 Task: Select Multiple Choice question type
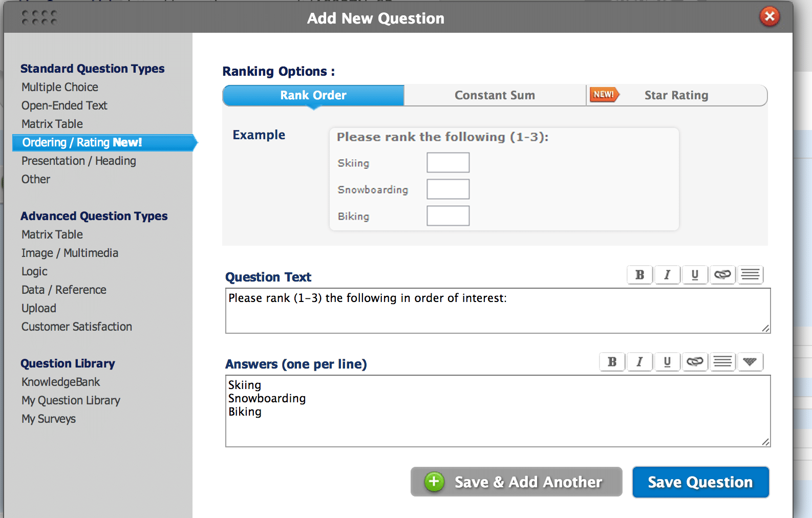tap(60, 87)
